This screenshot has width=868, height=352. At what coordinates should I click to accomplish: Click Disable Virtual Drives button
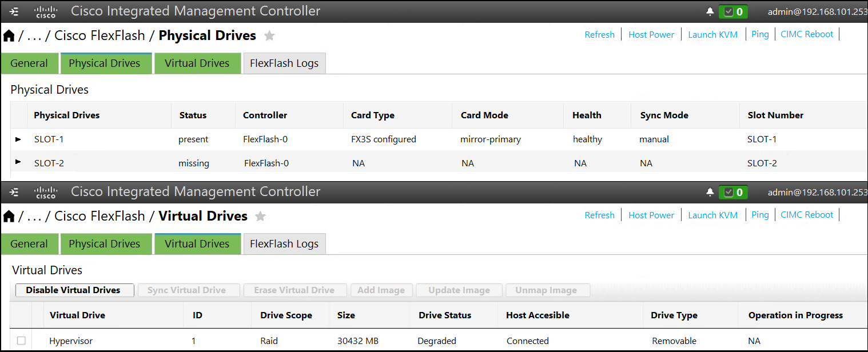[x=74, y=290]
